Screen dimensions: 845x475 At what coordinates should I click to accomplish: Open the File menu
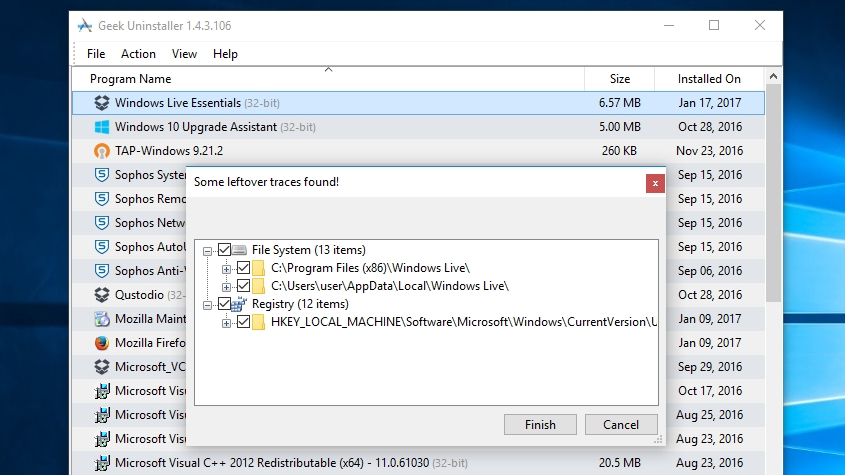click(x=96, y=54)
